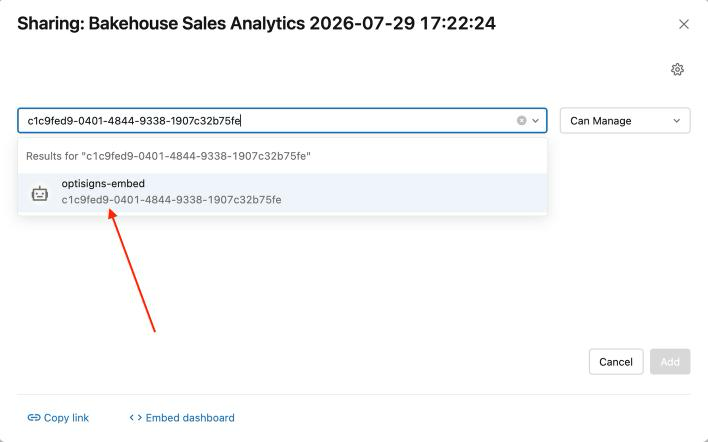Click the code brackets icon beside Embed dashboard
This screenshot has width=708, height=442.
pyautogui.click(x=135, y=418)
